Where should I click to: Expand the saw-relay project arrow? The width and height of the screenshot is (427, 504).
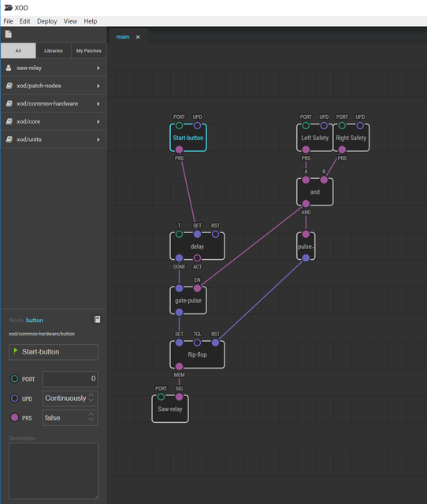[x=98, y=69]
